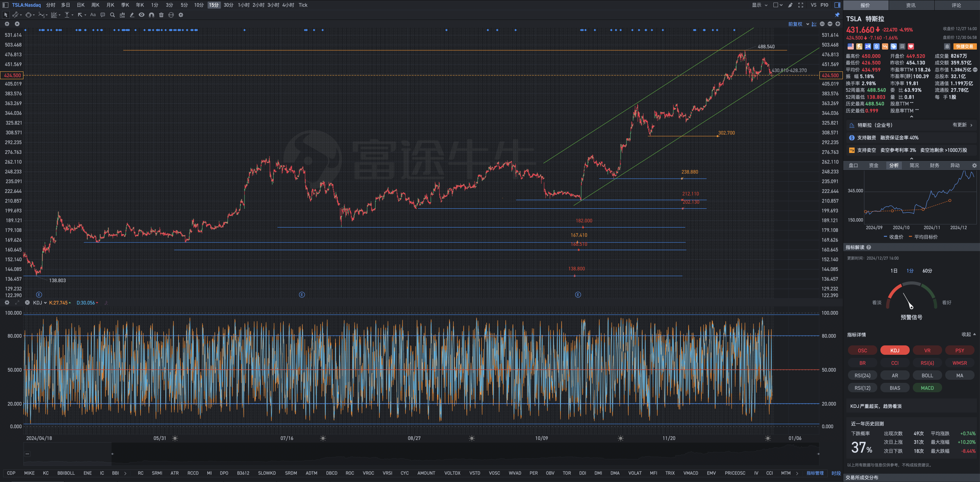The width and height of the screenshot is (980, 482).
Task: Switch to the 评论 comments tab
Action: [x=956, y=5]
